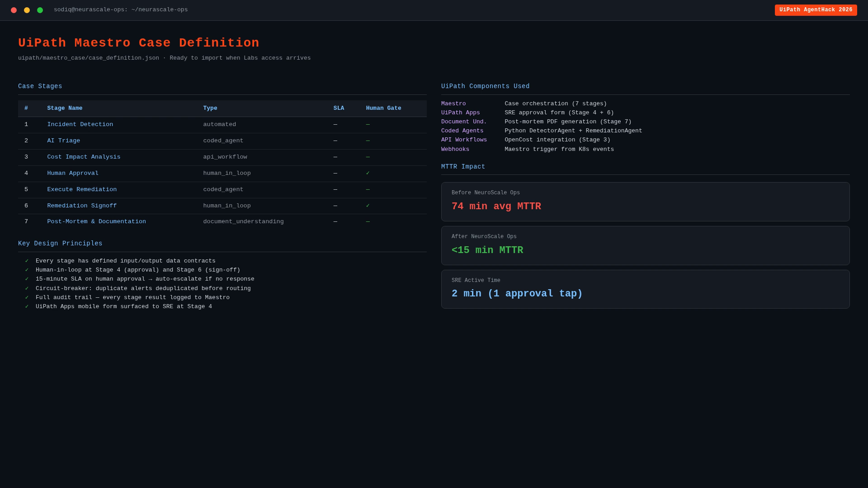The height and width of the screenshot is (488, 868).
Task: Click the Type column header
Action: pyautogui.click(x=210, y=108)
